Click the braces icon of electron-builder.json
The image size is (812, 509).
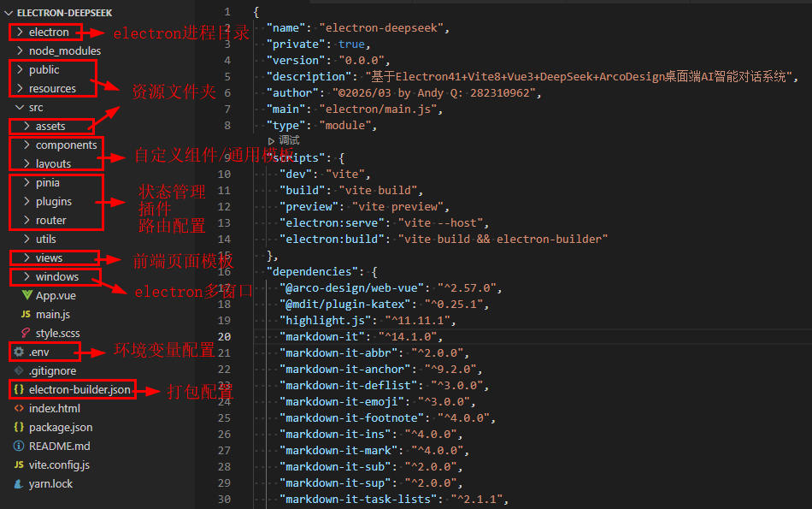19,389
